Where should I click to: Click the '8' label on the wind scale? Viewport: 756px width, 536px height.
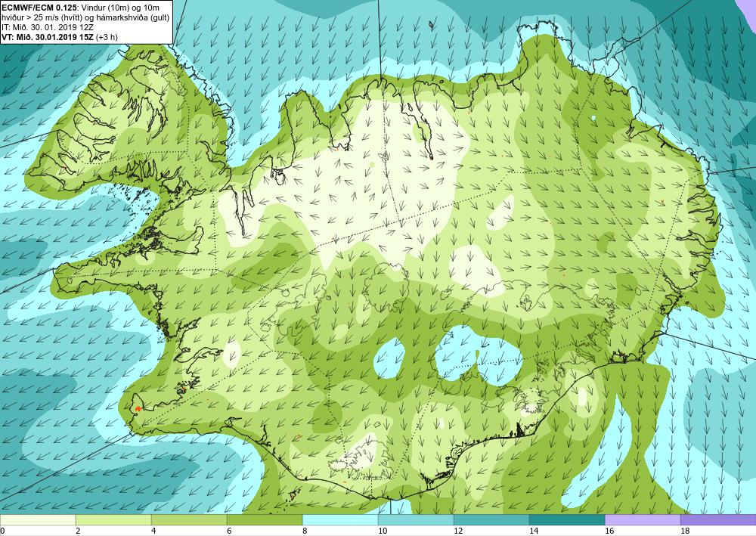pyautogui.click(x=305, y=531)
